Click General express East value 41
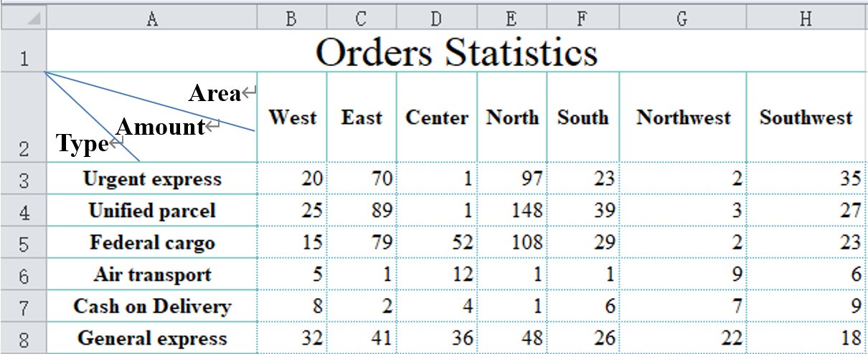 tap(362, 338)
